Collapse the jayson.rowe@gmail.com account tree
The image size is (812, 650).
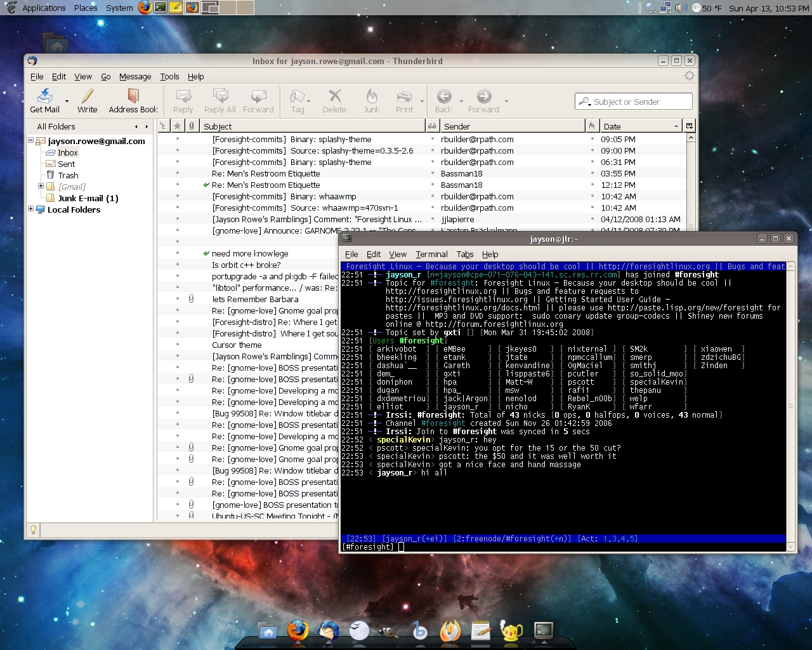30,140
